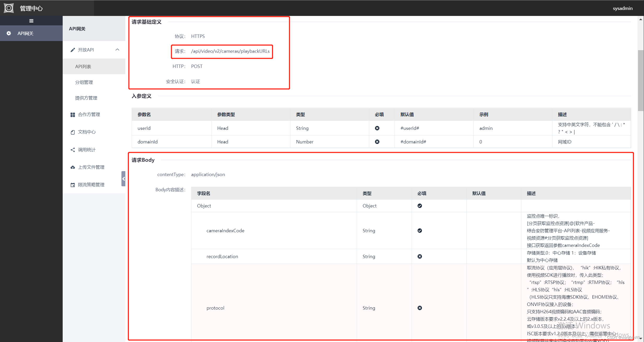Click the management center logo icon
644x342 pixels.
(9, 8)
